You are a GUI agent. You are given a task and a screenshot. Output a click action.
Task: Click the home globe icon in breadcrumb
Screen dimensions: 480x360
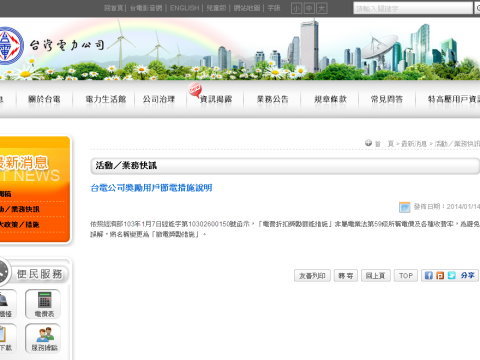[368, 143]
